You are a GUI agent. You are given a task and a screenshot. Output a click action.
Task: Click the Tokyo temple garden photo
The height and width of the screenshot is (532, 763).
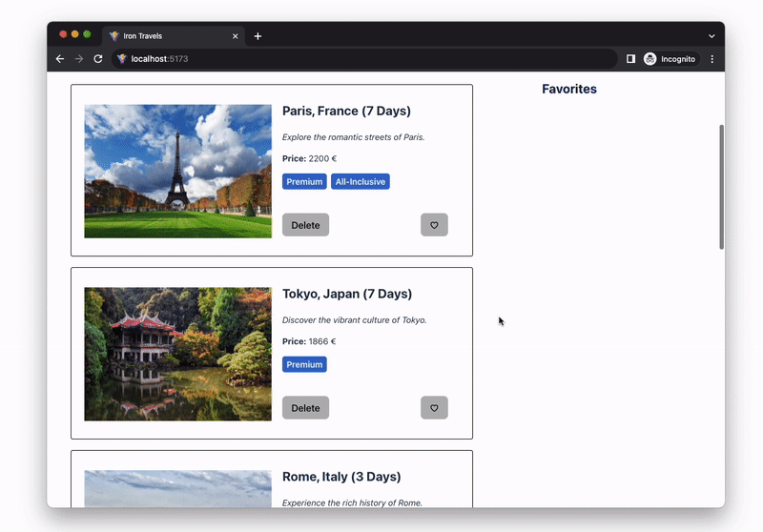tap(177, 354)
